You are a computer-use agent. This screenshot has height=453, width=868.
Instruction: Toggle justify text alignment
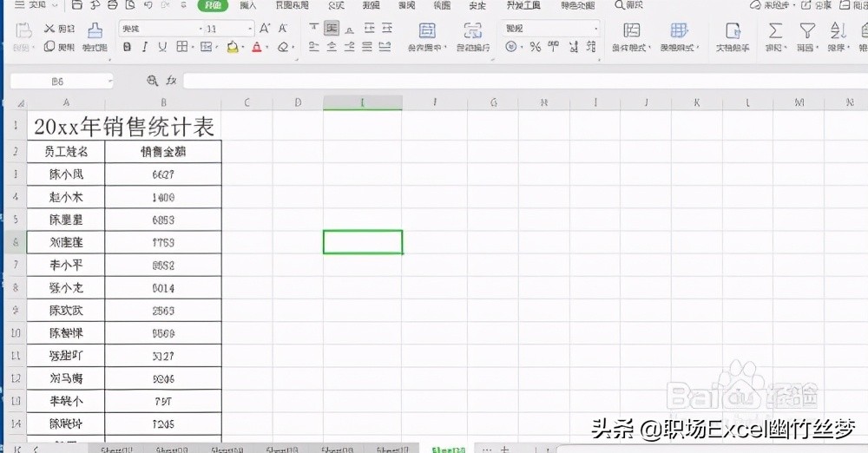click(367, 47)
